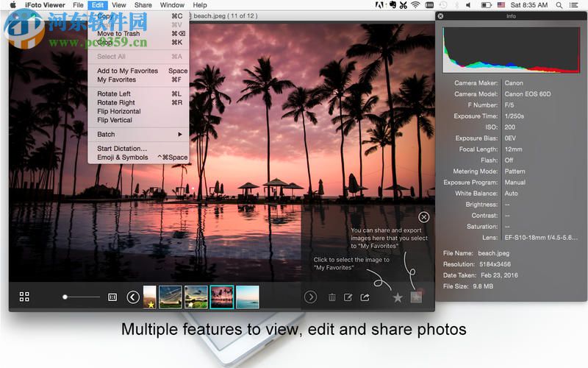Click the Focal Length value 12mm
Viewport: 588px width, 368px height.
[513, 149]
